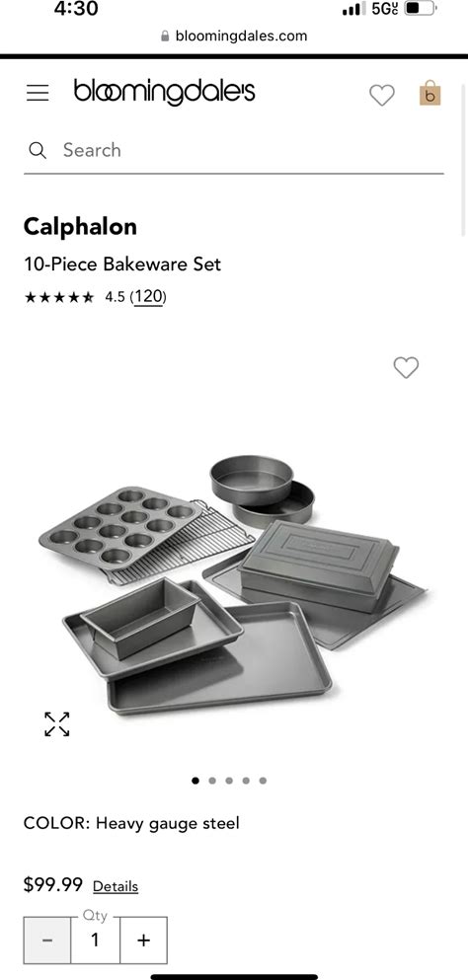Tap the bakeware set product image
This screenshot has height=980, width=468.
(231, 584)
